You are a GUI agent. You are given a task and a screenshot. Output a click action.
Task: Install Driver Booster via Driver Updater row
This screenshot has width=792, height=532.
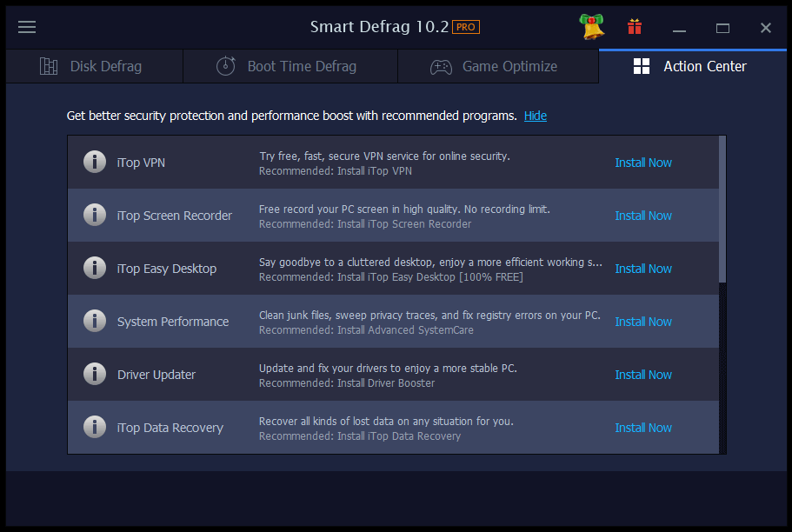(x=643, y=375)
